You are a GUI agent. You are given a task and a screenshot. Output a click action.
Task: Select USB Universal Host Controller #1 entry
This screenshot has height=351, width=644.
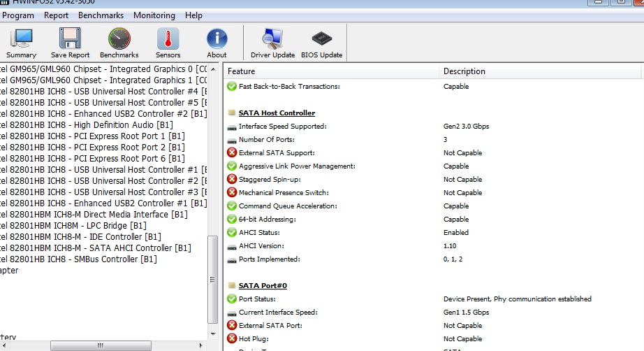[103, 169]
